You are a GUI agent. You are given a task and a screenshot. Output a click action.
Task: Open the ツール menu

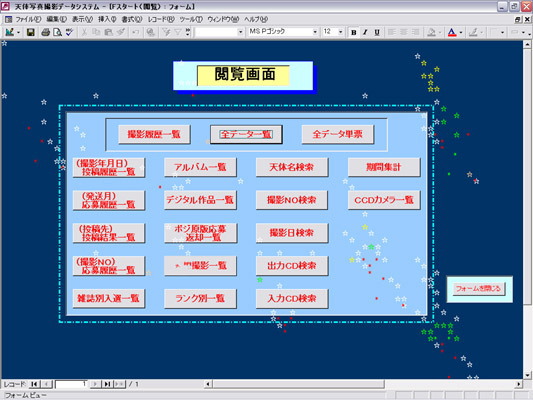pyautogui.click(x=191, y=19)
